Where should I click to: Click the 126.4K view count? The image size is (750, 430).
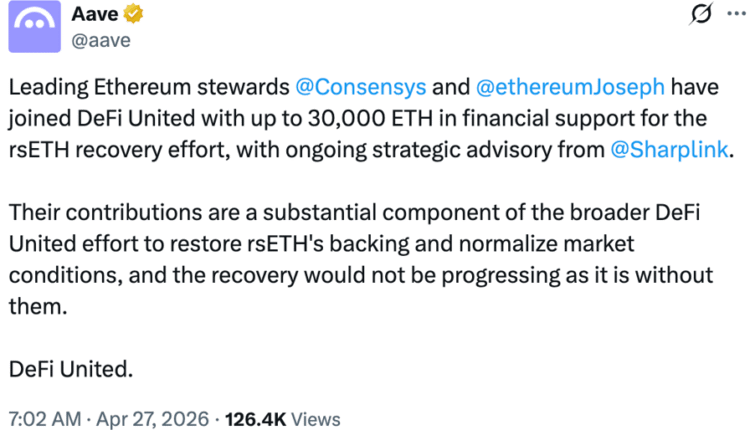click(256, 419)
